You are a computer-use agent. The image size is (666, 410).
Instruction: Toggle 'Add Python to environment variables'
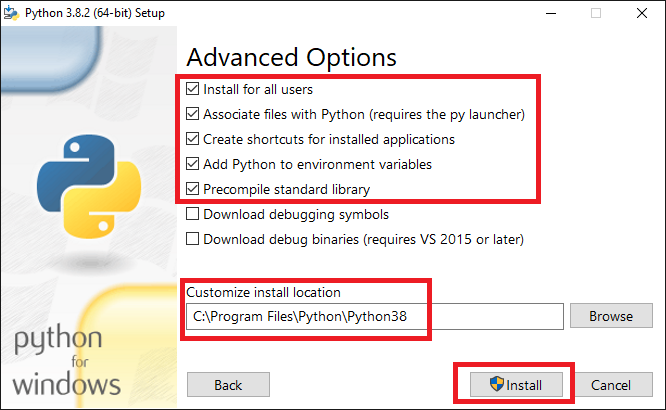tap(193, 165)
